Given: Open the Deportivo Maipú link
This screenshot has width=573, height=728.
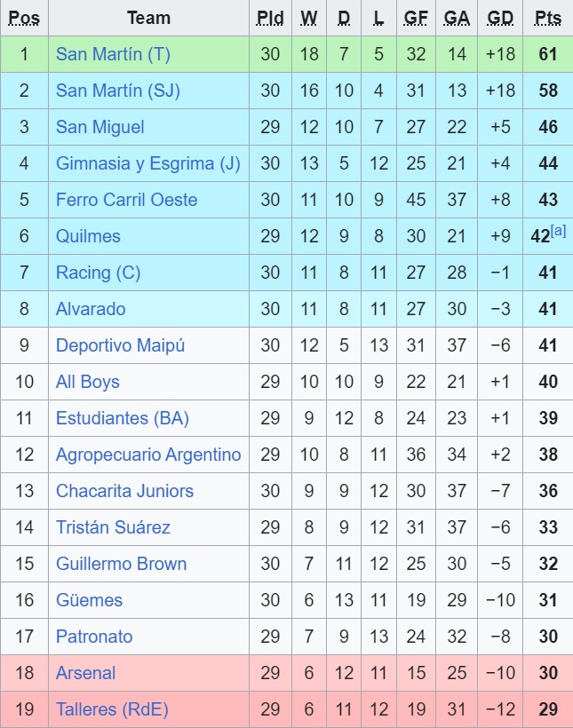Looking at the screenshot, I should tap(120, 345).
